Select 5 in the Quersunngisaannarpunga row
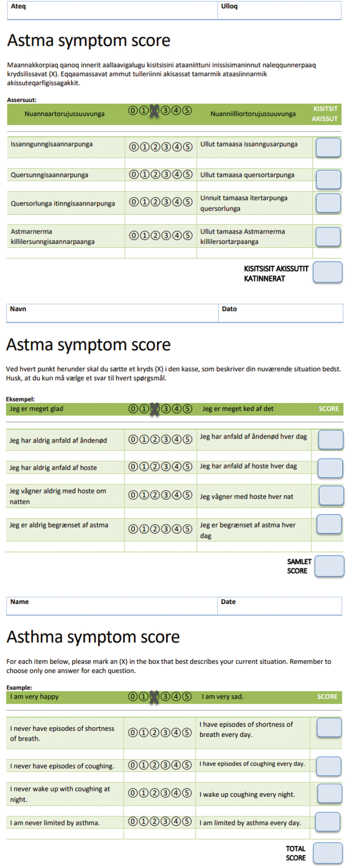 point(188,175)
